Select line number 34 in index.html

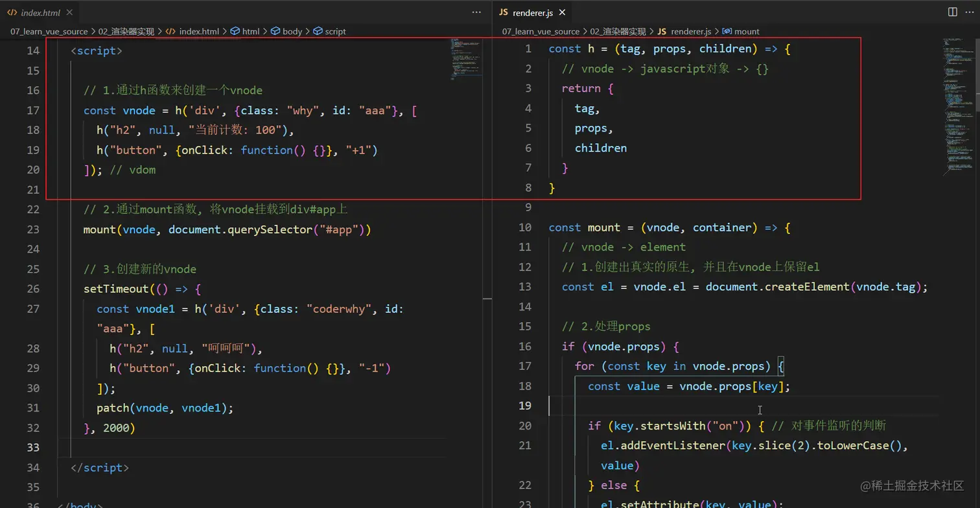point(32,468)
